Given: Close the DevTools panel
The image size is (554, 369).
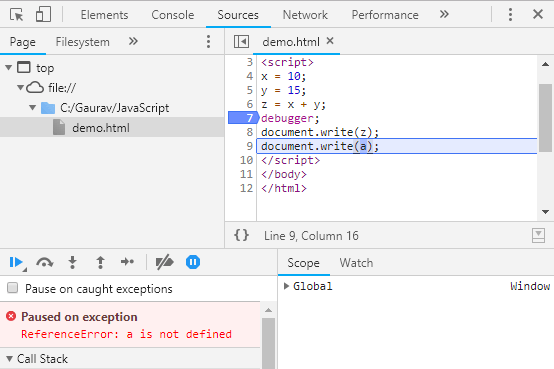Looking at the screenshot, I should point(538,14).
